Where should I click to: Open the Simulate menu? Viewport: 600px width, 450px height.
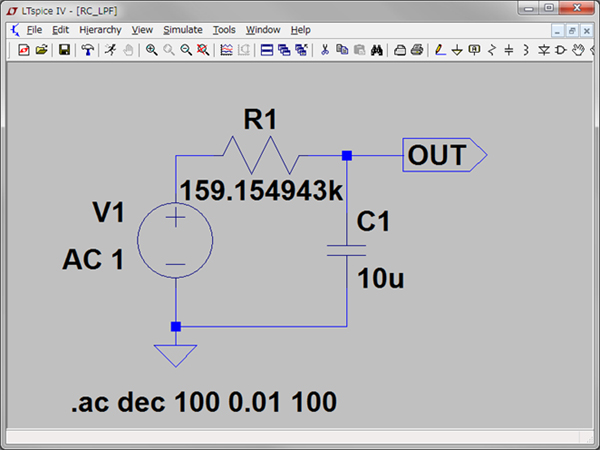(x=182, y=30)
